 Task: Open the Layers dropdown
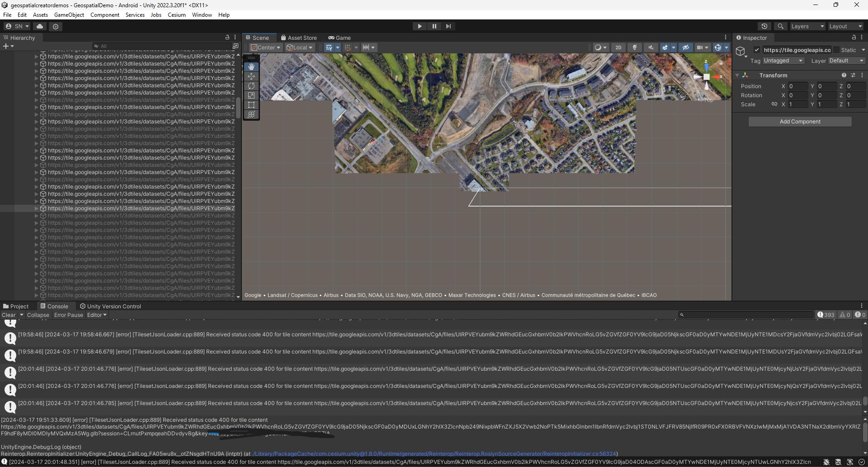807,26
